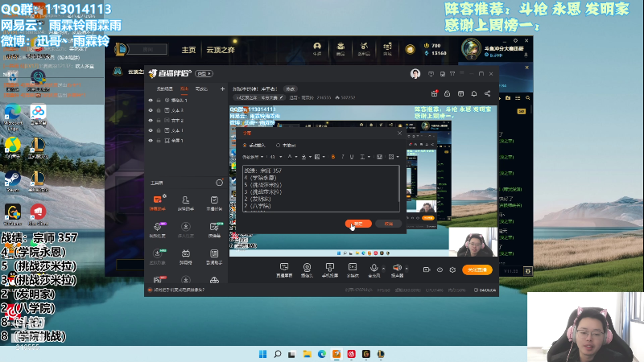Open stream settings gear in bottom bar

click(x=452, y=269)
